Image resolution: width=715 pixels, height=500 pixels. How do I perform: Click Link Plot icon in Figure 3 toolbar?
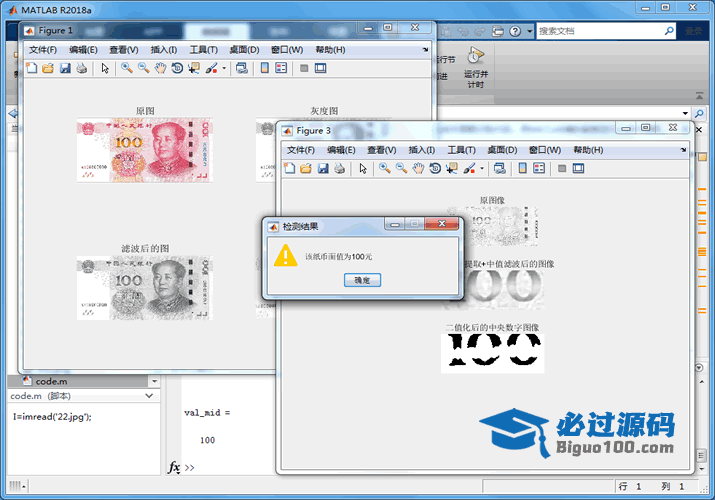(x=500, y=169)
